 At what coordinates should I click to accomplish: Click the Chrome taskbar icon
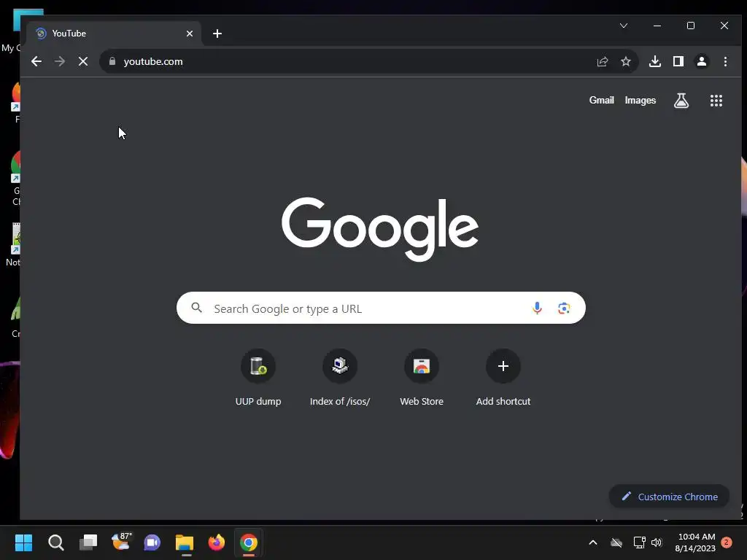(x=249, y=542)
